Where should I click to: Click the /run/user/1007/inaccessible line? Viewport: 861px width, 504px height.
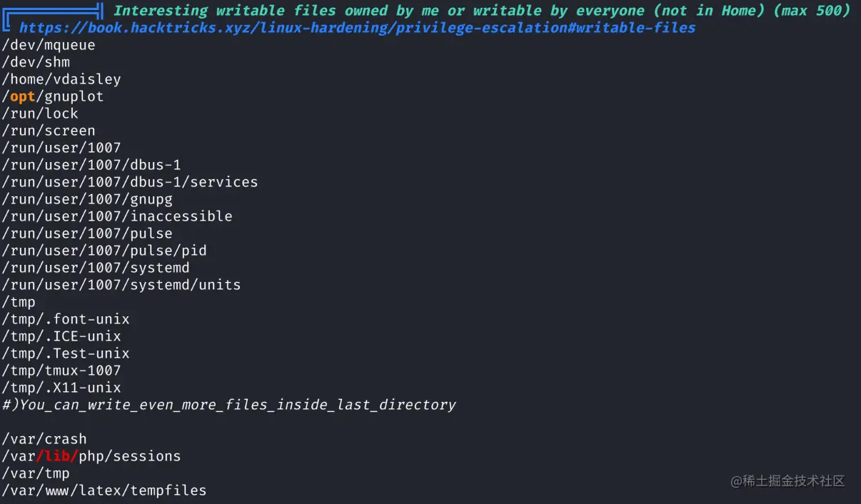[117, 216]
